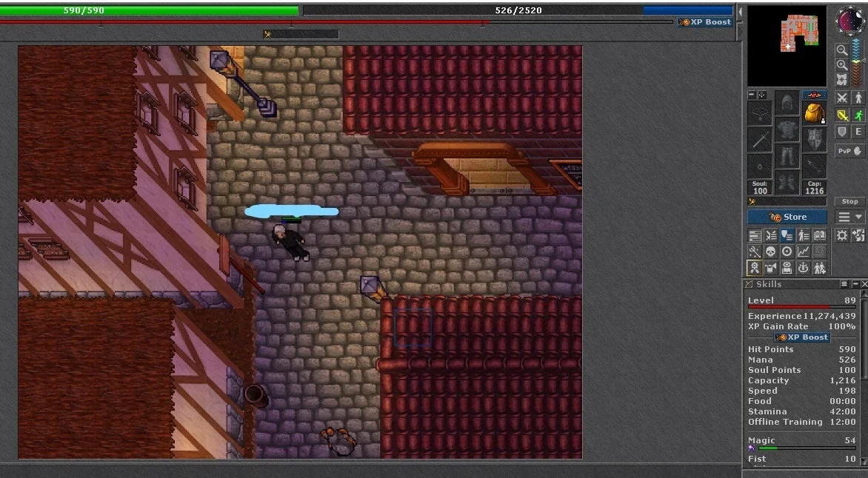Click the helmet equipment slot
The height and width of the screenshot is (478, 868).
tap(787, 103)
